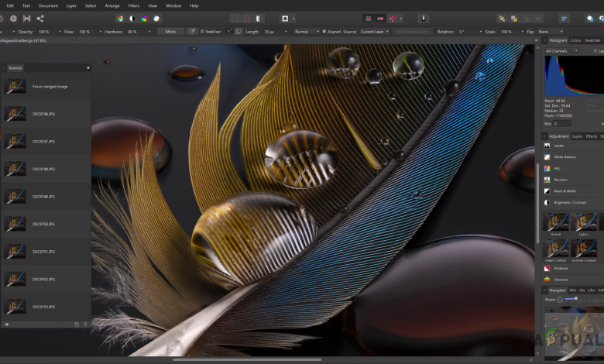Choose the Increase Contrast preset thumbnail

(583, 248)
